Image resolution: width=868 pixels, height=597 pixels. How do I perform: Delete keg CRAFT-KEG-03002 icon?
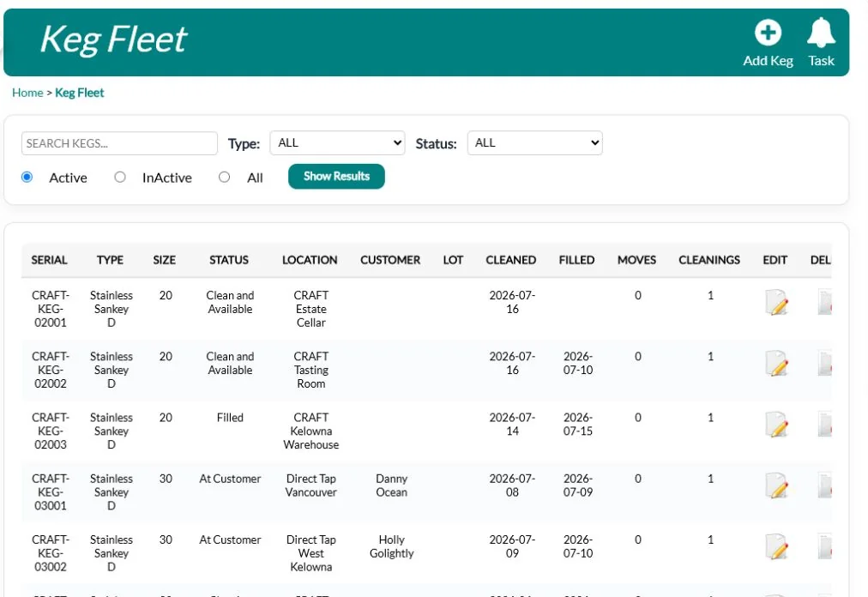825,546
